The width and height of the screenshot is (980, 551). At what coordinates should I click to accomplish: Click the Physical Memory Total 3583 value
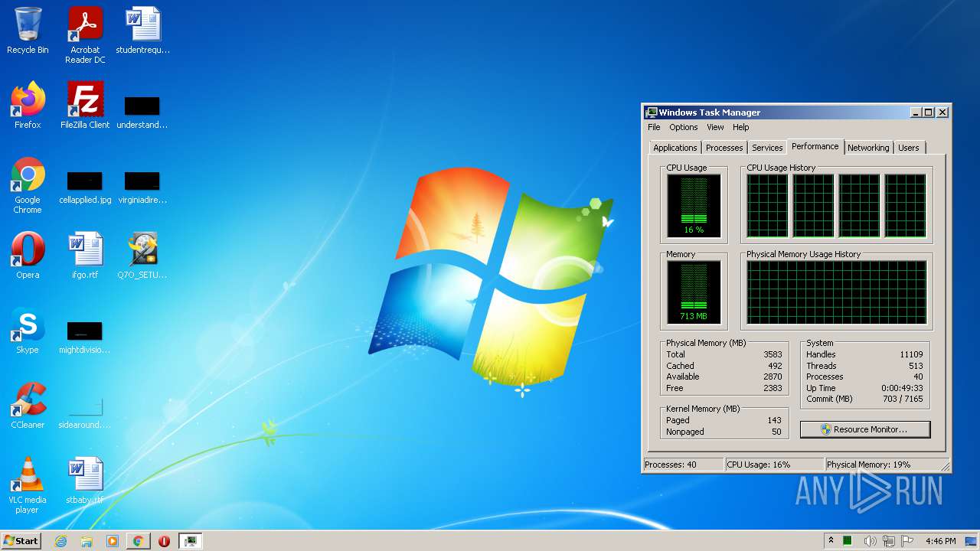[773, 354]
